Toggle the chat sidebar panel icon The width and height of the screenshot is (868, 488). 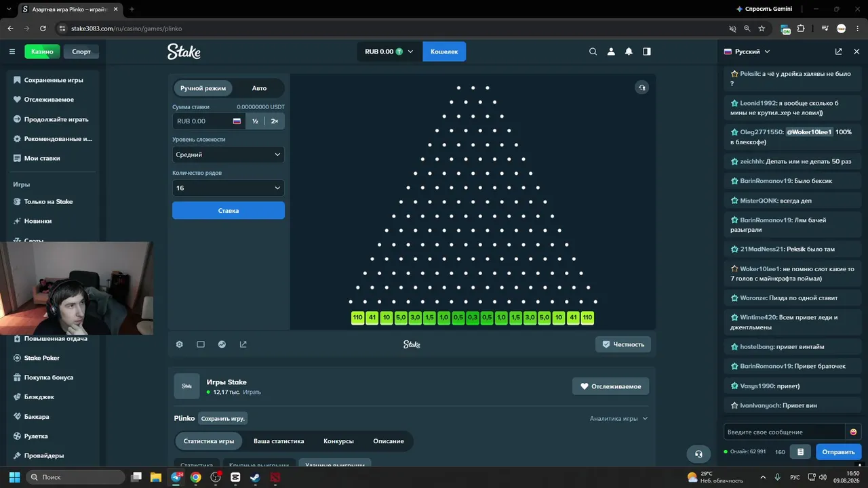click(x=647, y=52)
